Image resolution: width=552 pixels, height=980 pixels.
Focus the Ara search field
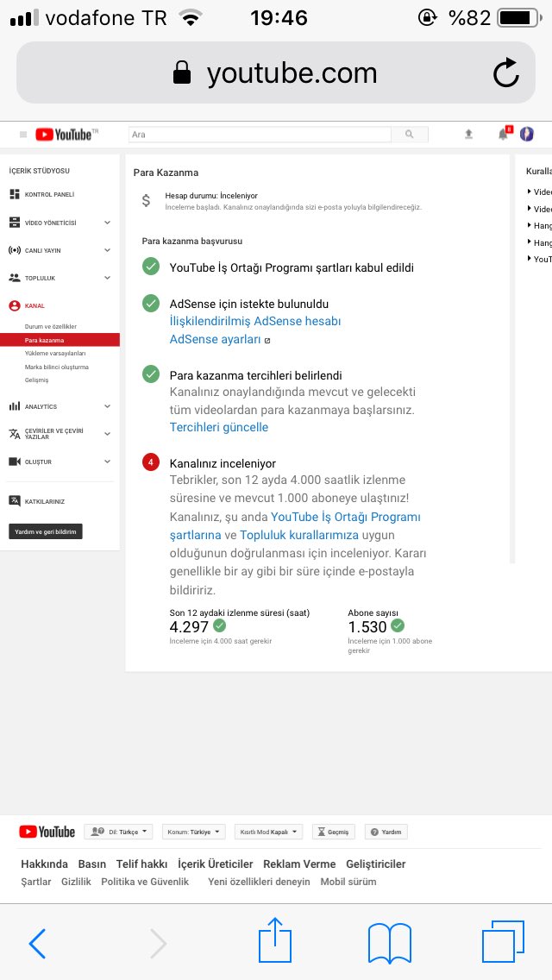point(260,135)
